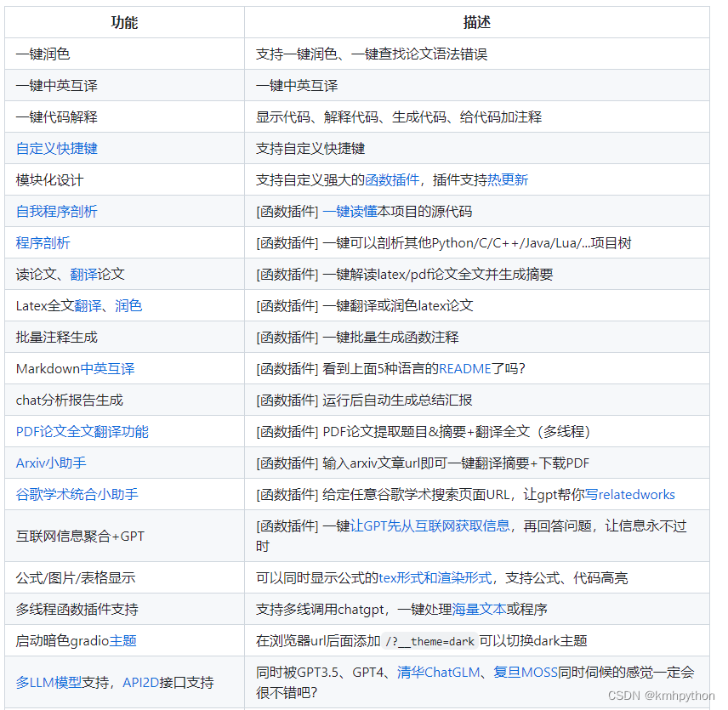The height and width of the screenshot is (710, 728).
Task: Open the 程序剖析 link
Action: click(x=43, y=243)
